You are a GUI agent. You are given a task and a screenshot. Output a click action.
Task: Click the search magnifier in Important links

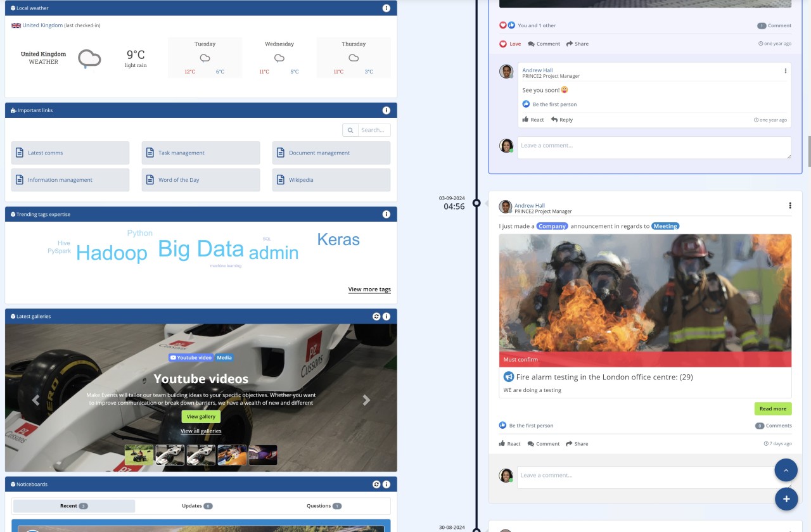[350, 130]
